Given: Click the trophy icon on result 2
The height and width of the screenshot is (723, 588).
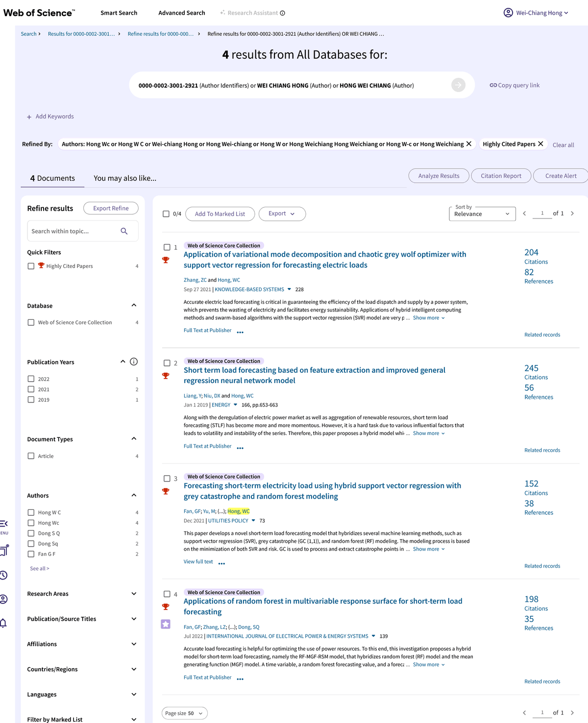Looking at the screenshot, I should point(166,376).
